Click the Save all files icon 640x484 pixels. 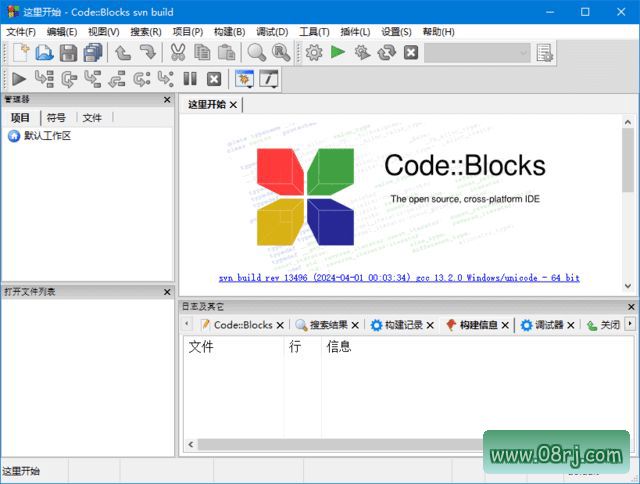92,53
